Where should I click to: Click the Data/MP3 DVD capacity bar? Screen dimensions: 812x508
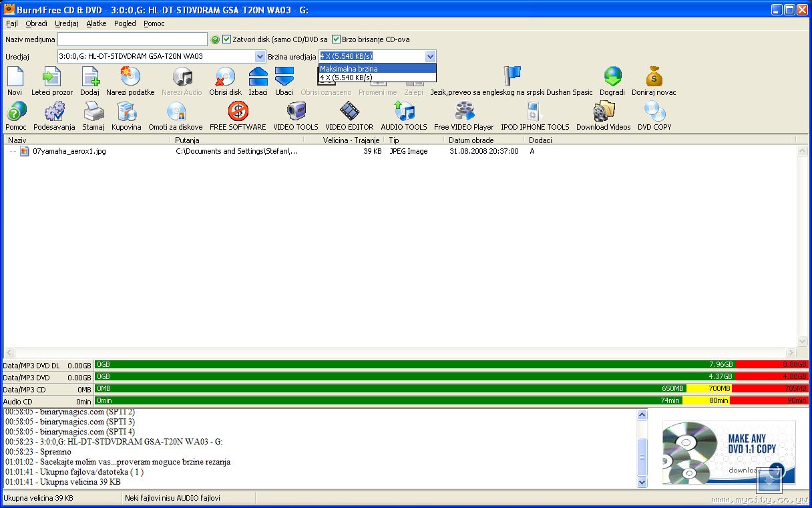pos(451,377)
